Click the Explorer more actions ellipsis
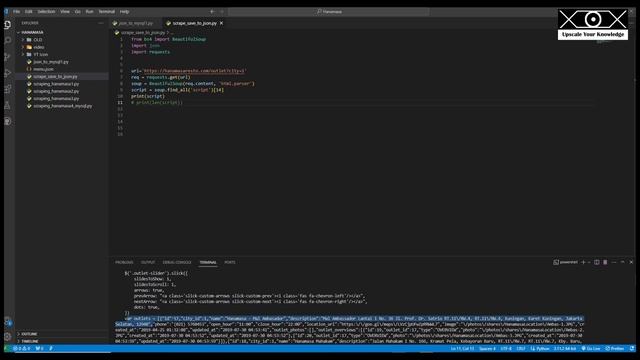Viewport: 640px width, 360px height. tap(101, 23)
